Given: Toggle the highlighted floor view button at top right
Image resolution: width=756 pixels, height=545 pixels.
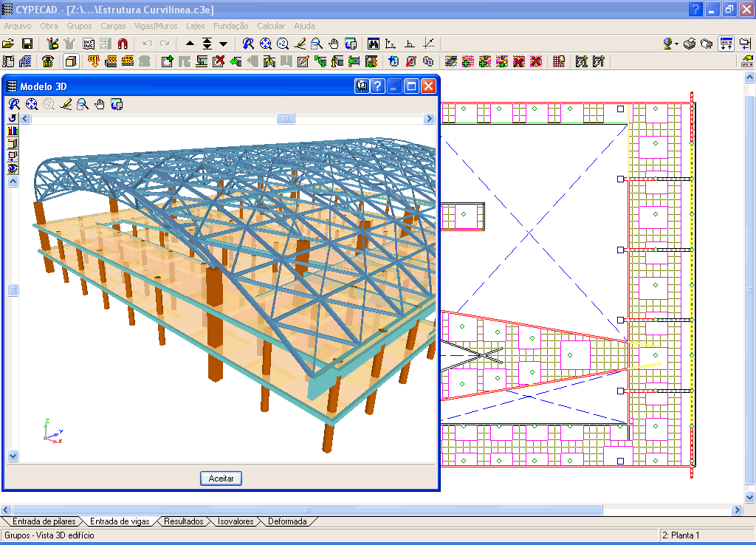Looking at the screenshot, I should (726, 44).
